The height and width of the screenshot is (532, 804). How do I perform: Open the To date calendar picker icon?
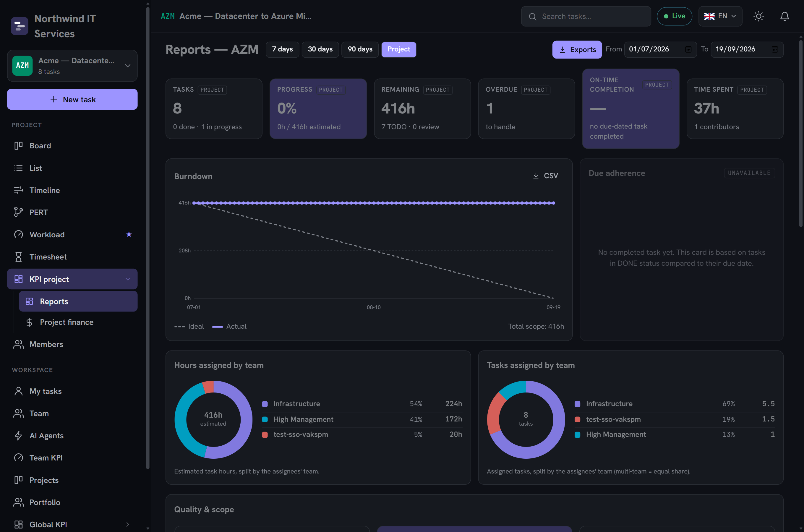pyautogui.click(x=775, y=50)
